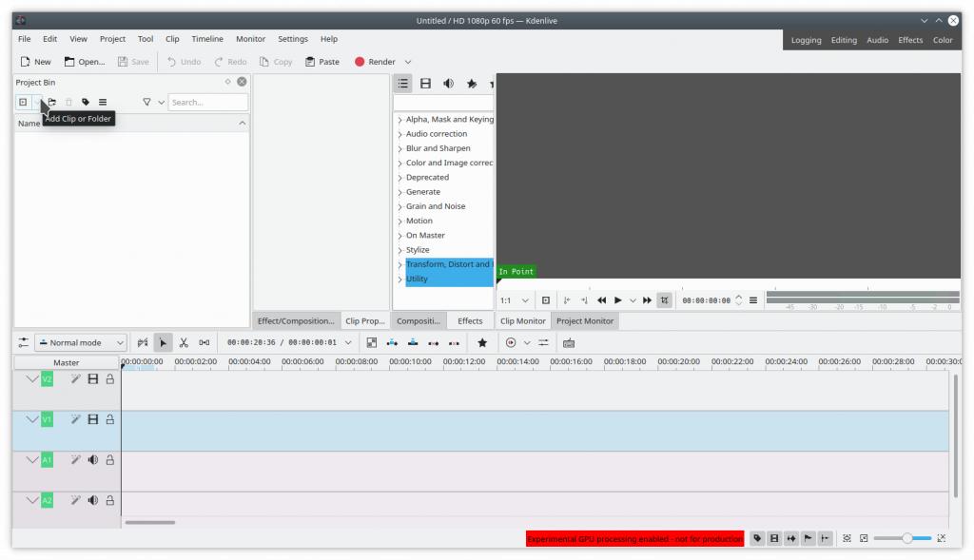The width and height of the screenshot is (974, 560).
Task: Click the rewind button in monitor
Action: pyautogui.click(x=601, y=300)
